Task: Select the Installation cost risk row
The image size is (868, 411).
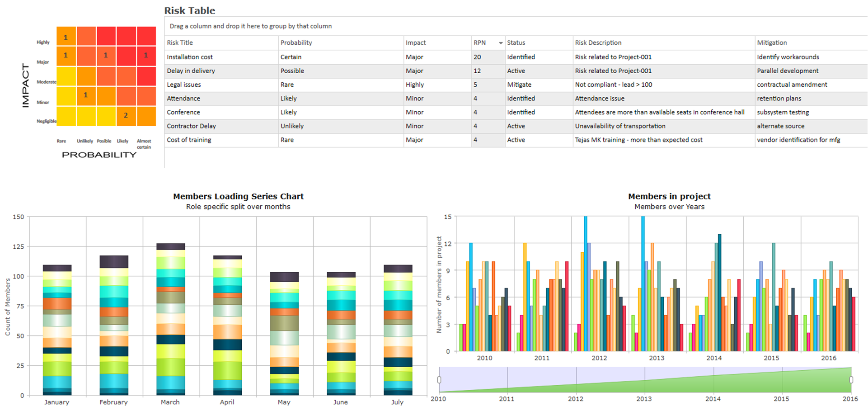Action: click(x=190, y=57)
